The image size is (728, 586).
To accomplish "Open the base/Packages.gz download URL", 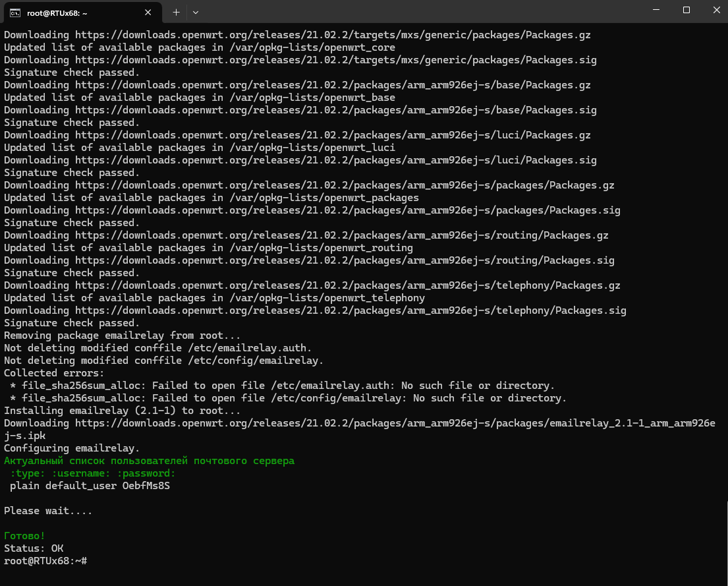I will [333, 85].
